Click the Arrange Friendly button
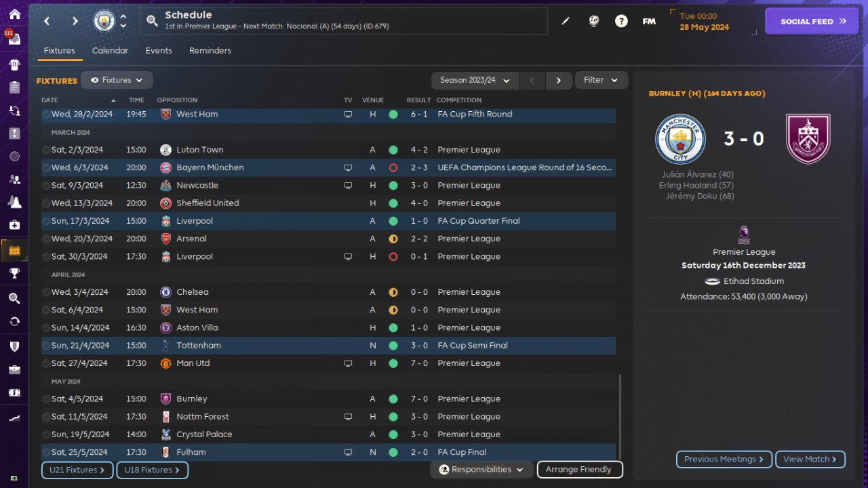Image resolution: width=868 pixels, height=488 pixels. pos(579,470)
